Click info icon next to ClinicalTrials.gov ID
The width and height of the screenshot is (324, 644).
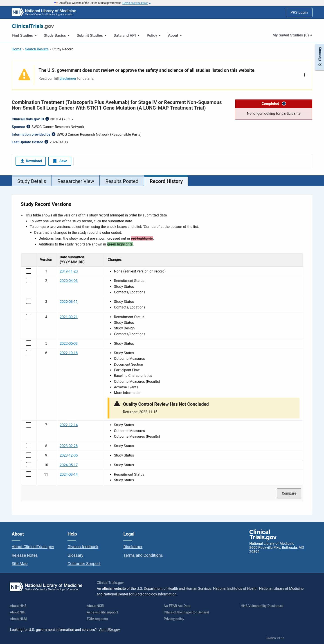pos(47,119)
